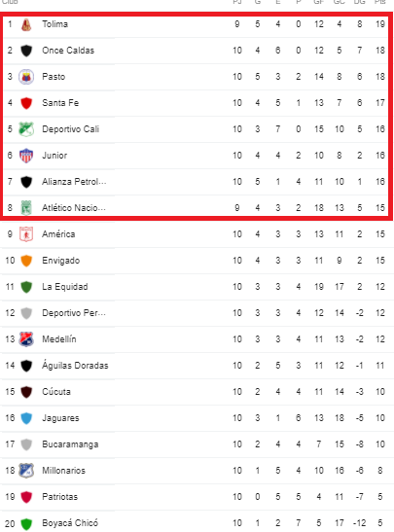
Task: Click the Deportivo Cali green crest
Action: 26,129
